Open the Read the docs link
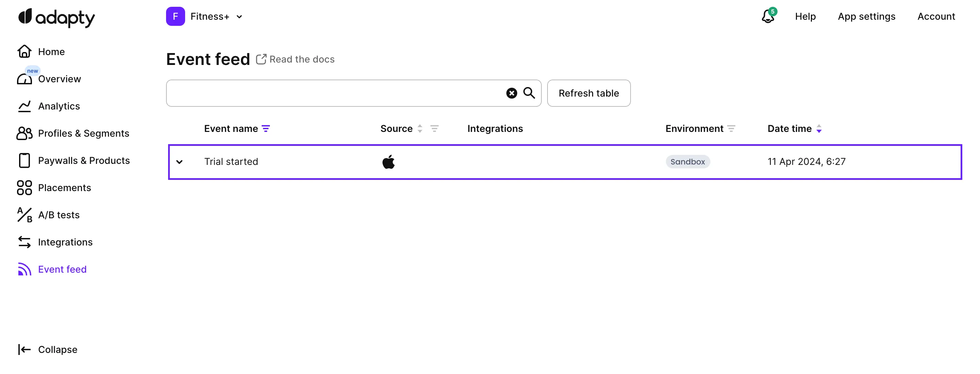This screenshot has height=374, width=980. pos(296,59)
